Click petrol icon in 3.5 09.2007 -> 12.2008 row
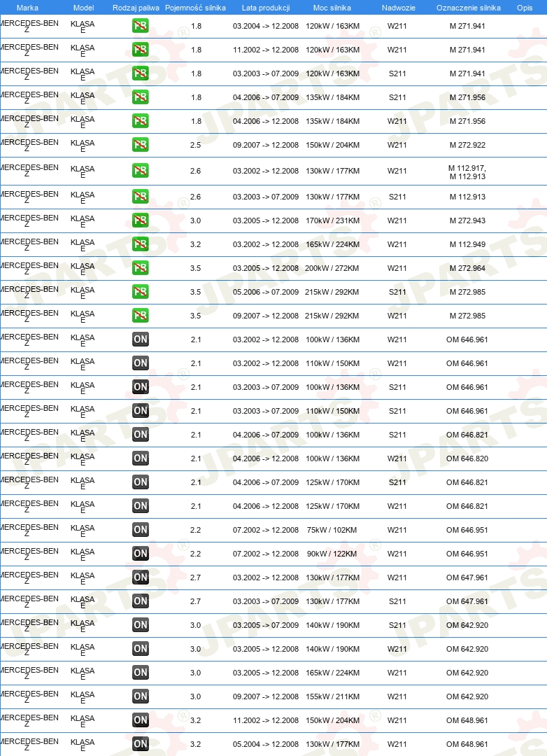This screenshot has width=547, height=756. click(140, 315)
